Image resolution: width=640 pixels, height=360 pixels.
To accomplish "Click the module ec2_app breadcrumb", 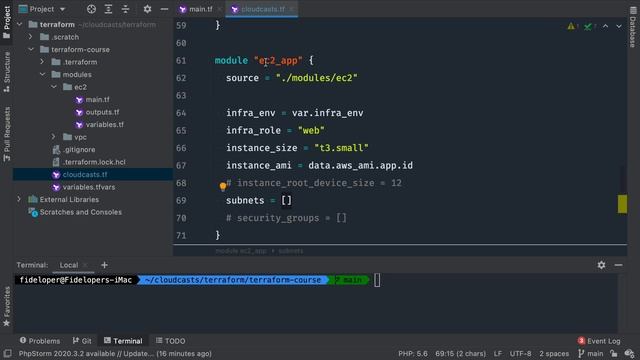I will pos(241,251).
